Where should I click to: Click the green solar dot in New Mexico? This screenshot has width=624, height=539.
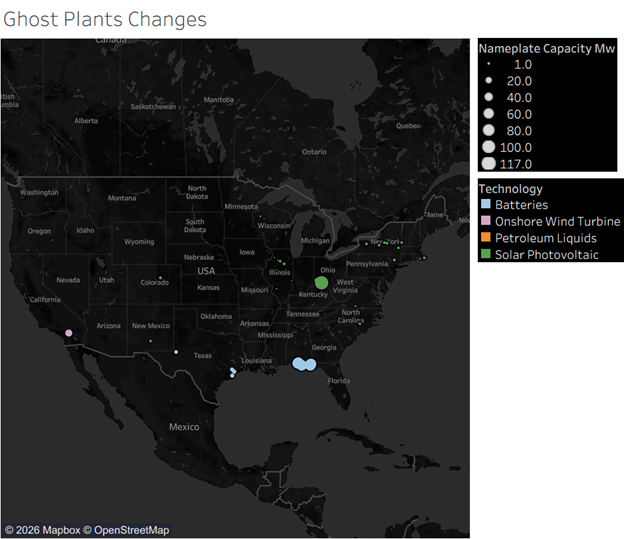point(151,341)
